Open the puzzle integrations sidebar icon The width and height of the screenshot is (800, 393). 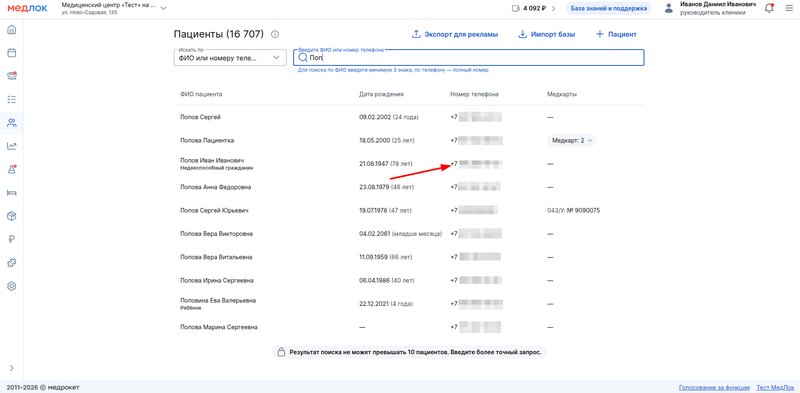click(x=11, y=263)
